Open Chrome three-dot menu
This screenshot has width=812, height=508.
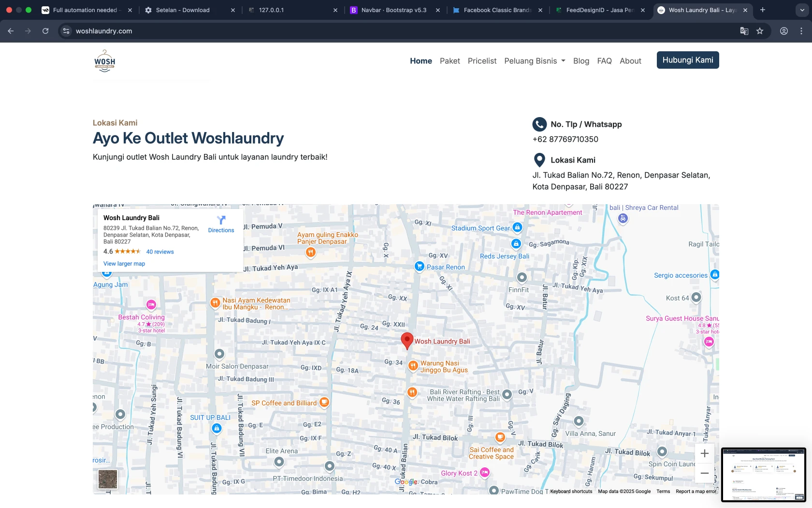click(x=801, y=31)
